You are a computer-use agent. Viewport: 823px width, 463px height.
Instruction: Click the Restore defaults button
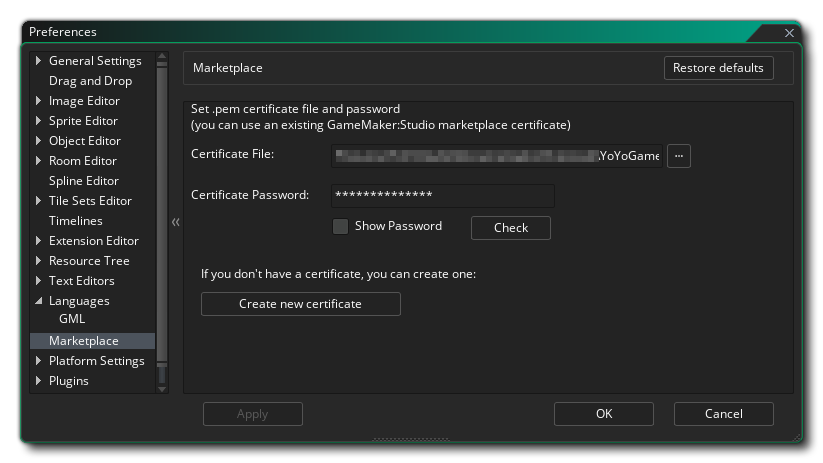click(718, 68)
